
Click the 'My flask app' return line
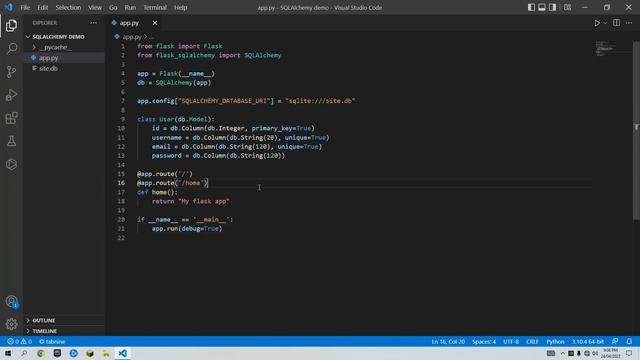click(191, 201)
